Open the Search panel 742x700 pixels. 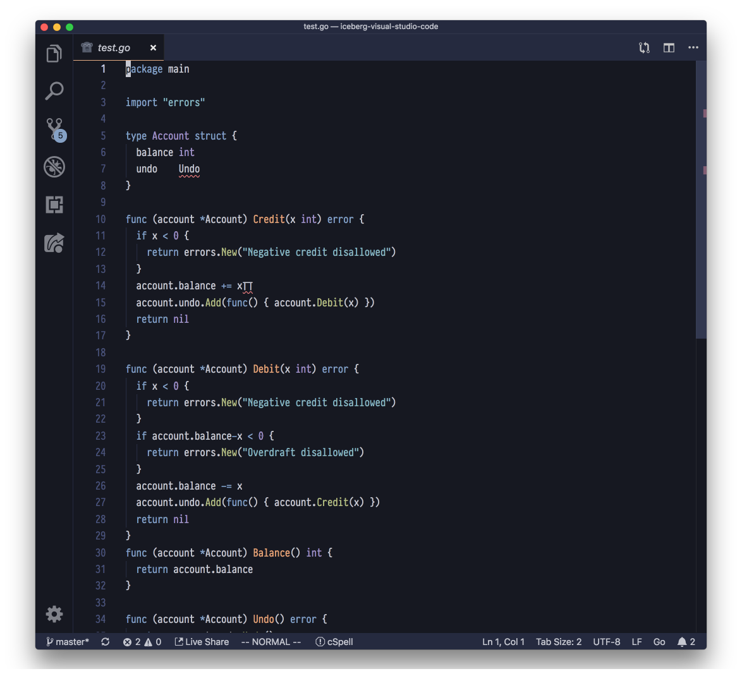54,91
